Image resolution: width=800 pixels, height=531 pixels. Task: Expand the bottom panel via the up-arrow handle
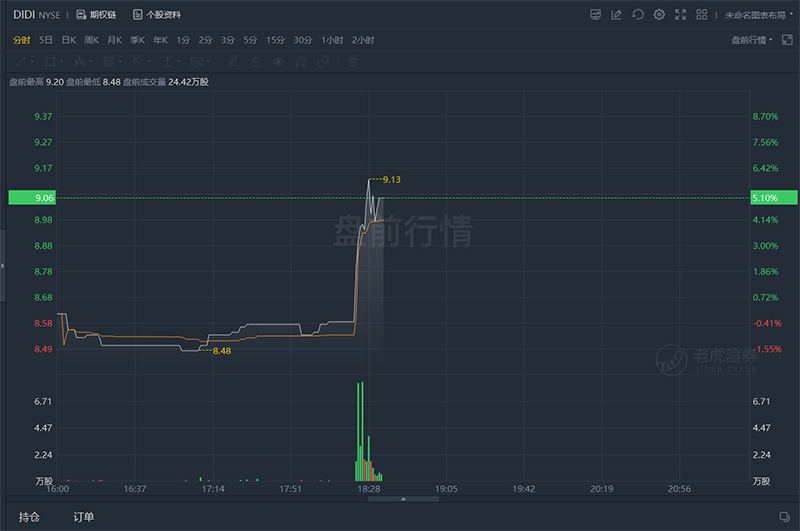tap(403, 499)
